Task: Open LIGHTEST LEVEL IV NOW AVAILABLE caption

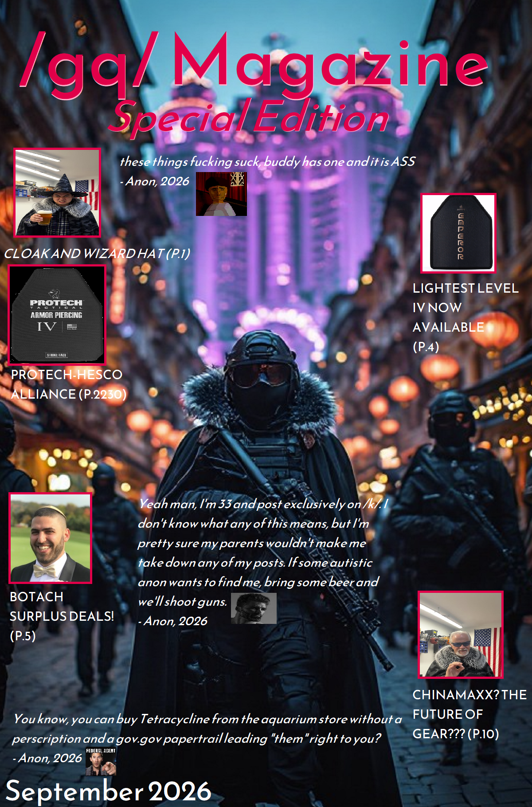Action: [465, 317]
